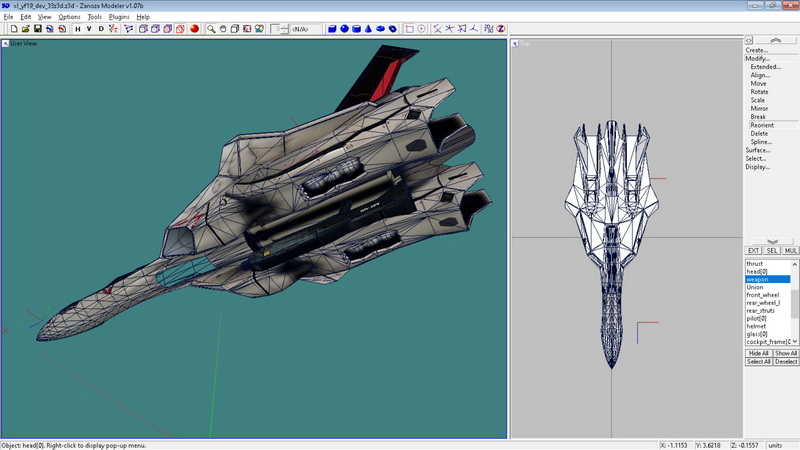Screen dimensions: 800x450
Task: Click the red-outlined cube display icon
Action: click(180, 29)
